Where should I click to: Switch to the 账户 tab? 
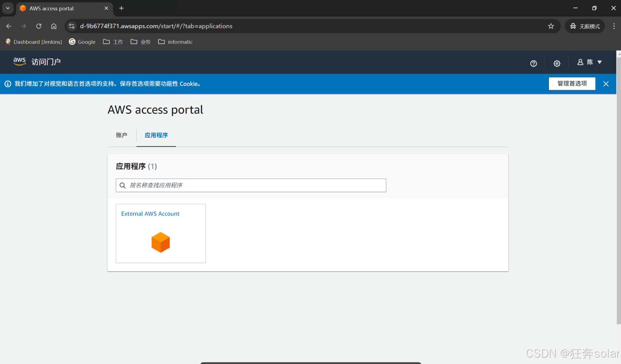[x=121, y=135]
